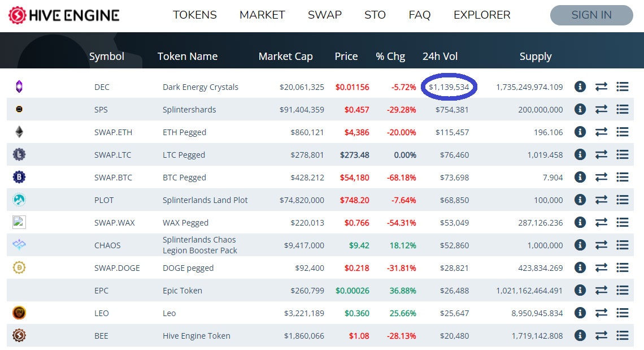Show info for the LEO token
The image size is (644, 350).
click(x=580, y=313)
